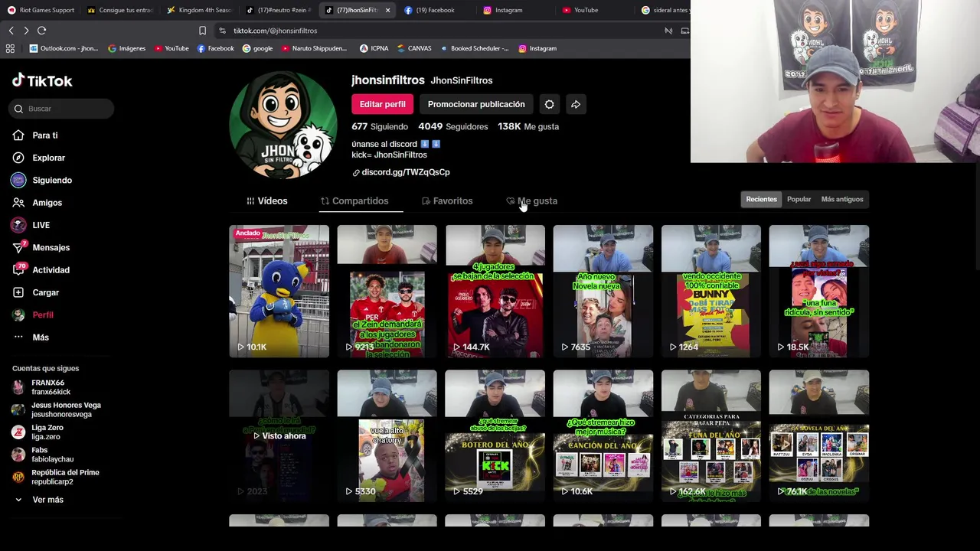Sort videos by Popular
This screenshot has height=551, width=980.
coord(799,199)
